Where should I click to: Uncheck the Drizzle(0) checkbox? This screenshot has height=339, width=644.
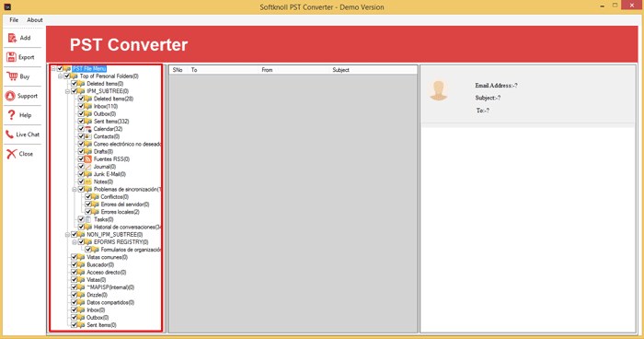point(74,295)
